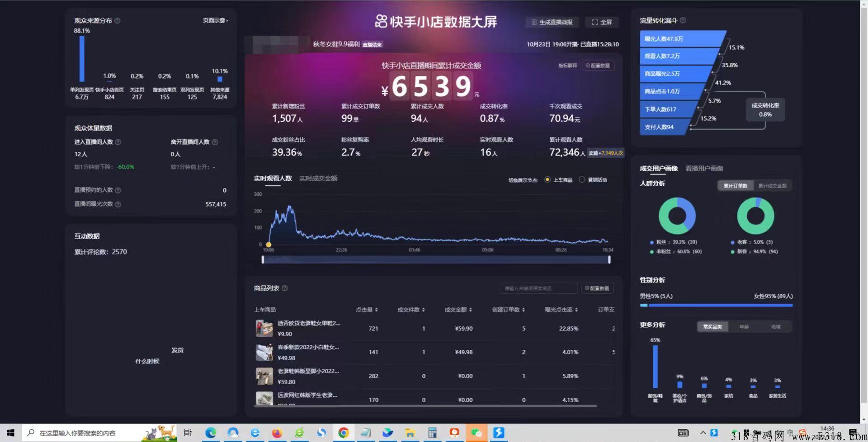Click 直播结束 status badge
Image resolution: width=868 pixels, height=442 pixels.
[x=372, y=45]
